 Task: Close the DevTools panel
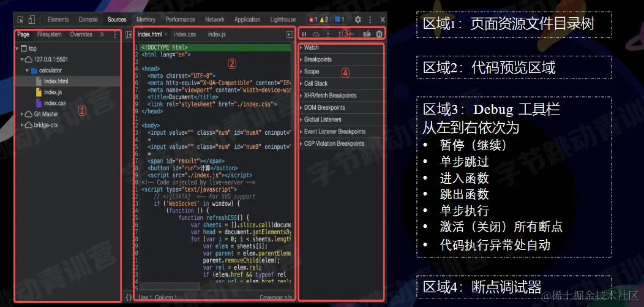coord(383,20)
